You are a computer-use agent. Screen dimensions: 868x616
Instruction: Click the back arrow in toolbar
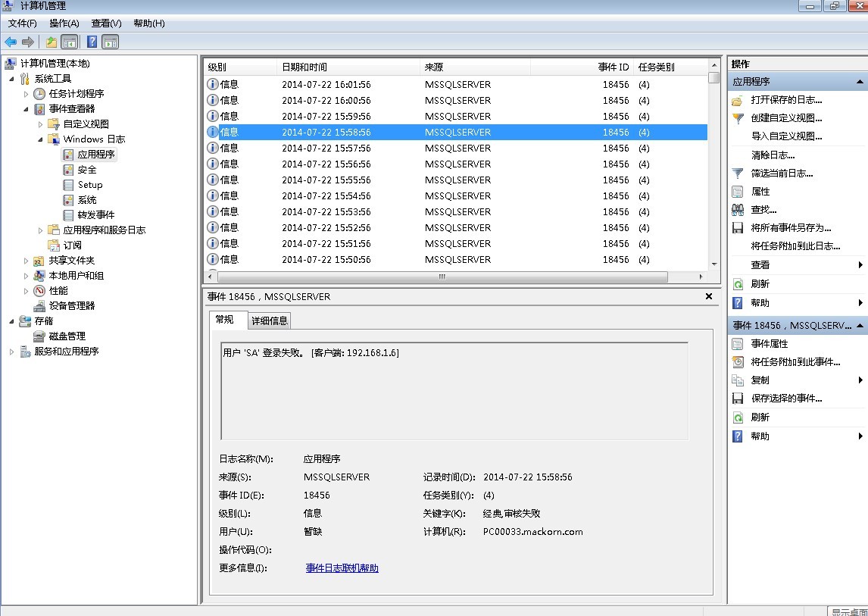pos(11,42)
